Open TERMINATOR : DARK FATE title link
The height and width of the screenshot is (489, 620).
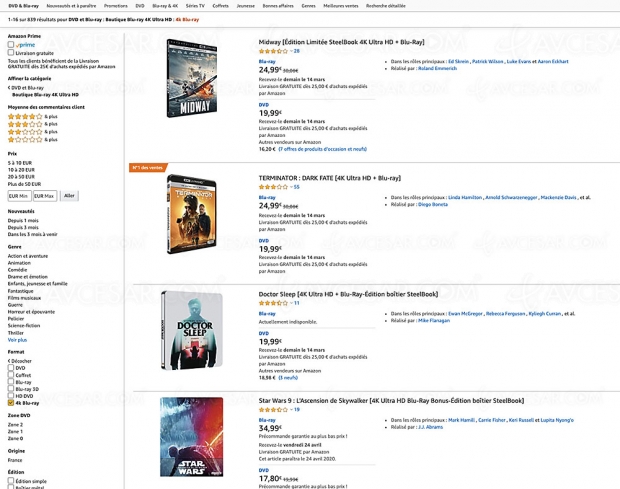329,178
